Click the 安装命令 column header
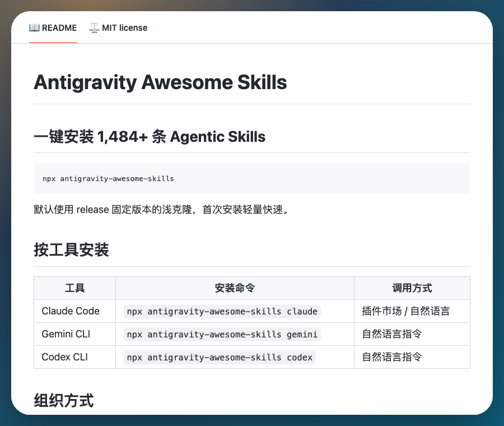 tap(235, 288)
